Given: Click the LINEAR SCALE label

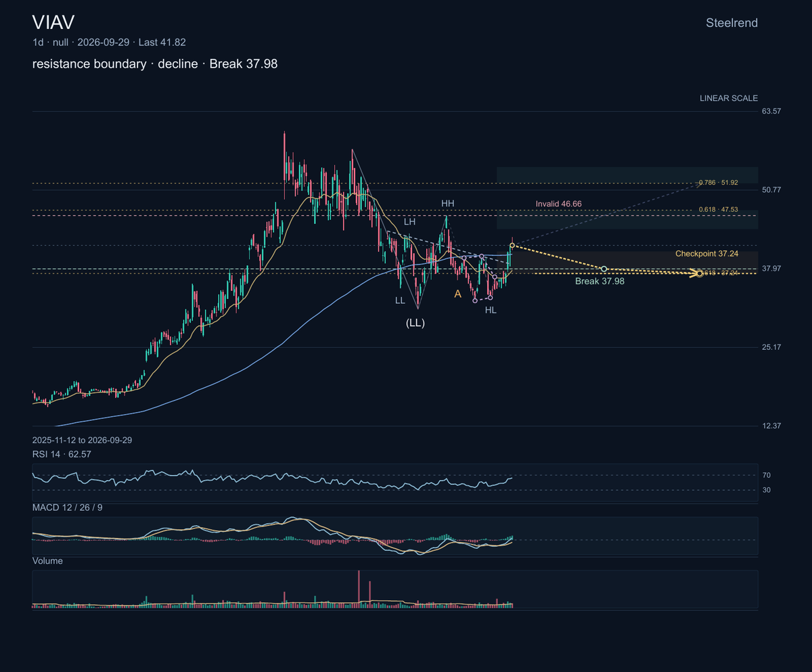Looking at the screenshot, I should point(729,98).
